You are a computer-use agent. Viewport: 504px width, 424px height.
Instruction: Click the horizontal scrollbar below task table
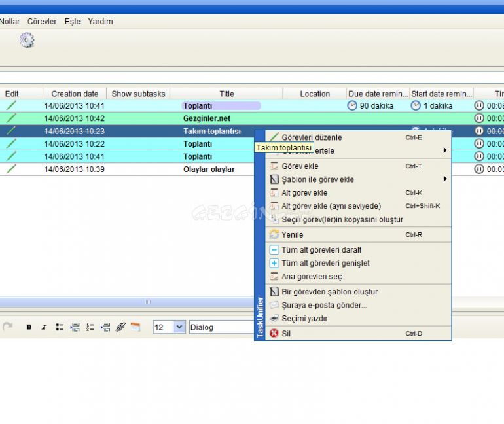point(148,302)
